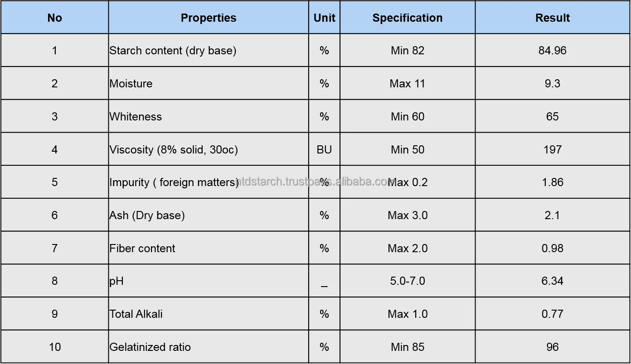Select the "Total Alkali" cell
This screenshot has height=364, width=631.
(x=136, y=314)
